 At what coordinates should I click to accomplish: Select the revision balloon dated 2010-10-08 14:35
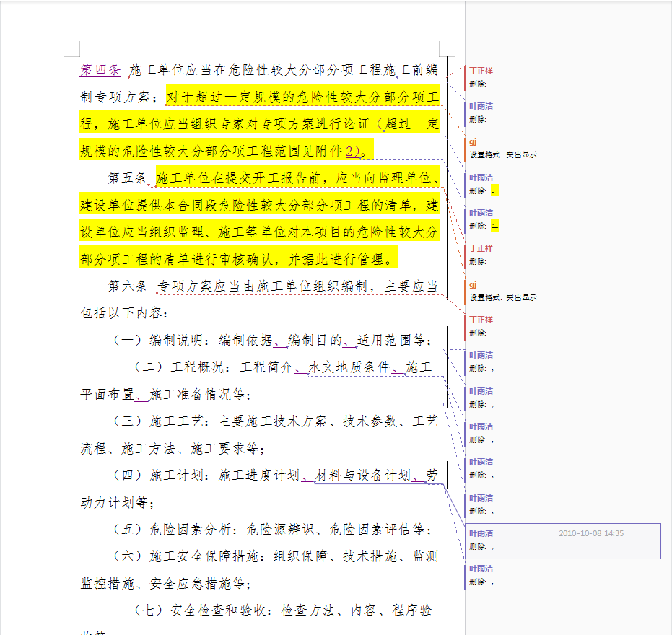(x=563, y=540)
